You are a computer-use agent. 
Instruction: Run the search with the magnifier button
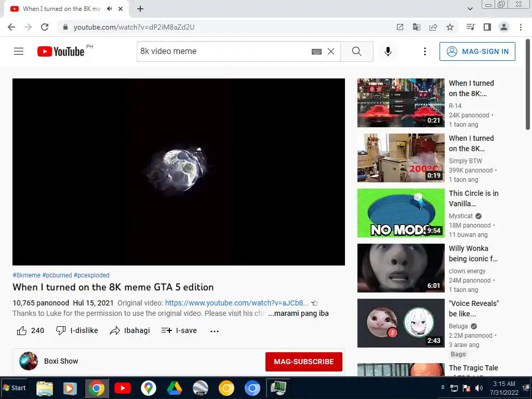pyautogui.click(x=356, y=51)
